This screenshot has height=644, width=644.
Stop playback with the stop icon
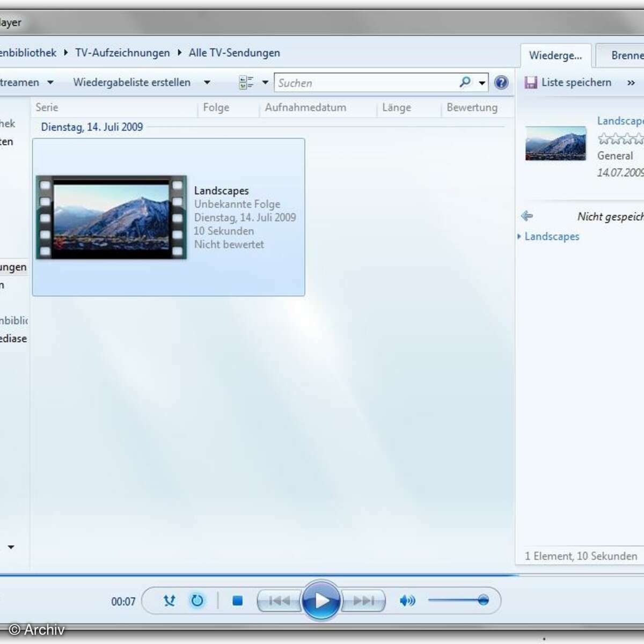(237, 601)
